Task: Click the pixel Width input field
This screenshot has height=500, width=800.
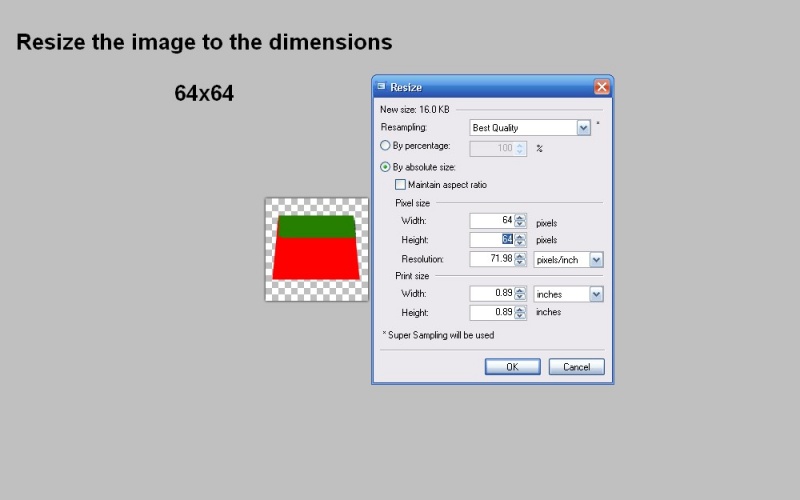Action: pos(491,221)
